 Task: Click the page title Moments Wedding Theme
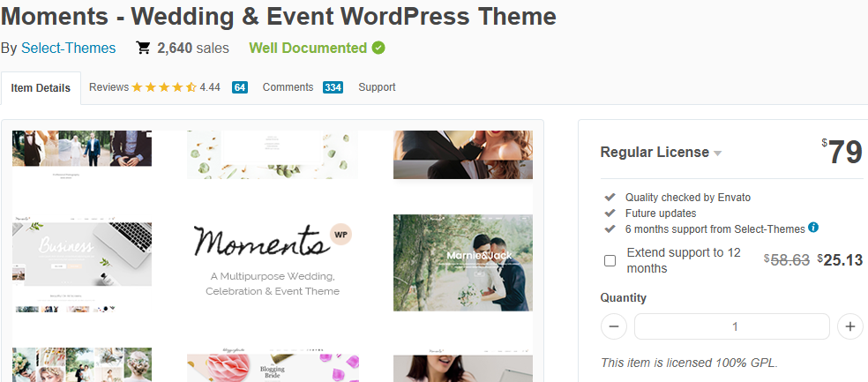(x=279, y=16)
